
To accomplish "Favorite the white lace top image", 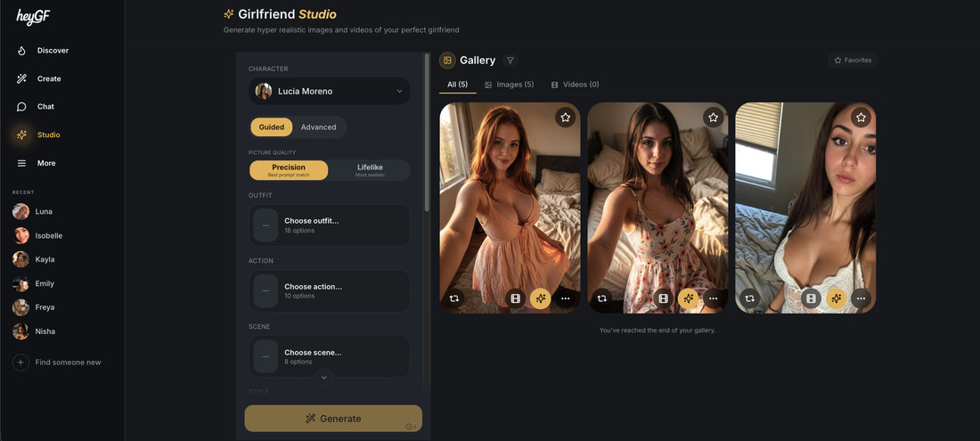I will [861, 117].
